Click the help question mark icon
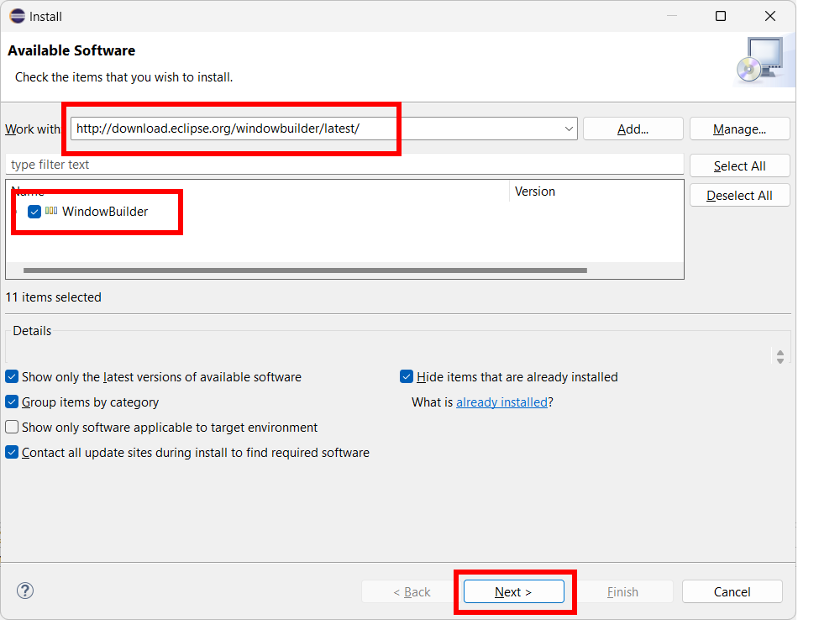Viewport: 840px width, 630px height. (25, 591)
